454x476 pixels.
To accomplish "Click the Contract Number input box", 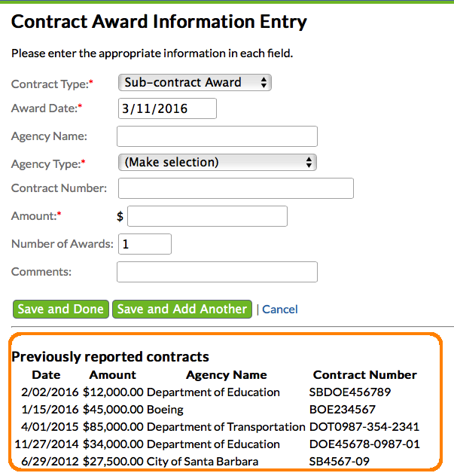I will tap(236, 188).
